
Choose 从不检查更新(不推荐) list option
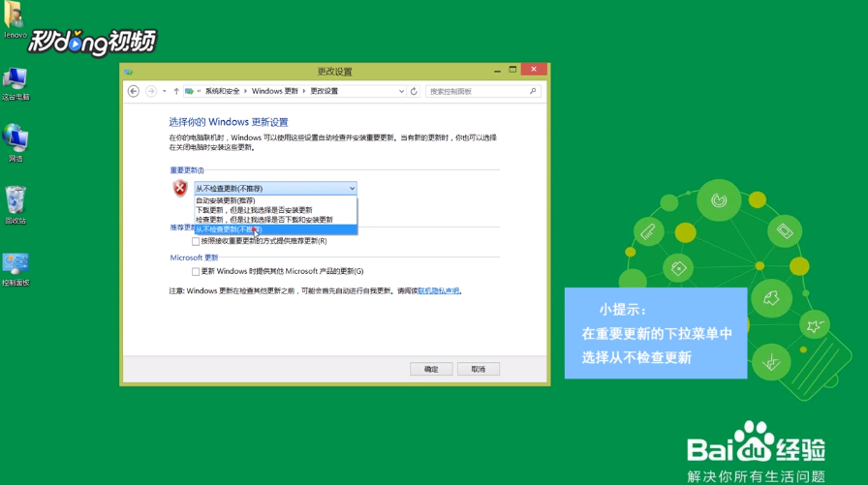click(276, 229)
